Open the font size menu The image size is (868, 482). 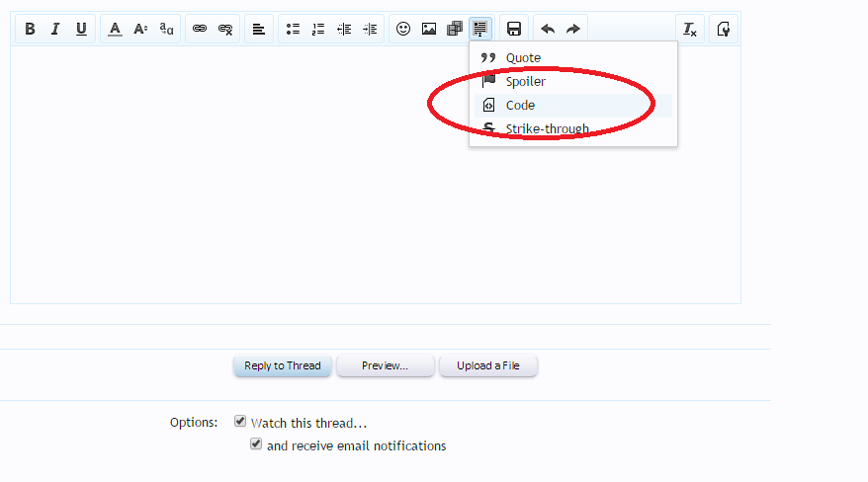click(x=140, y=29)
